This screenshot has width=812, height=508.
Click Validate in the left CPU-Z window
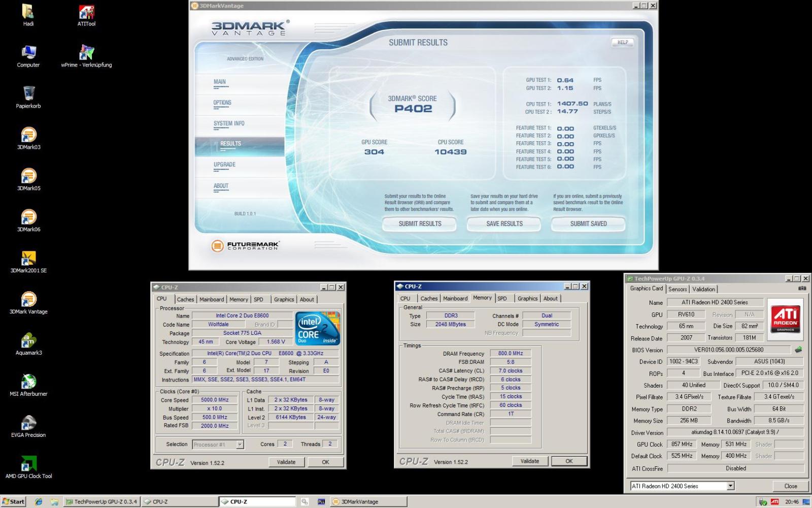[286, 462]
